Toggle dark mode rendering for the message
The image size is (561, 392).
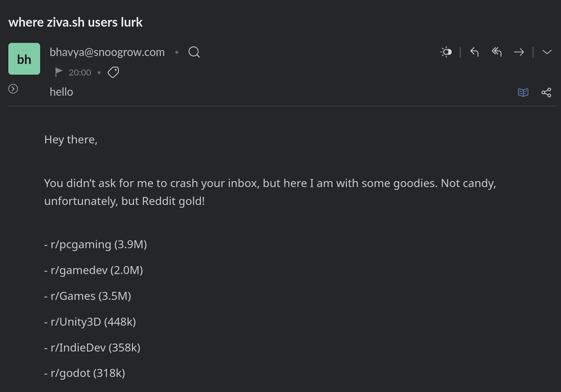tap(446, 52)
